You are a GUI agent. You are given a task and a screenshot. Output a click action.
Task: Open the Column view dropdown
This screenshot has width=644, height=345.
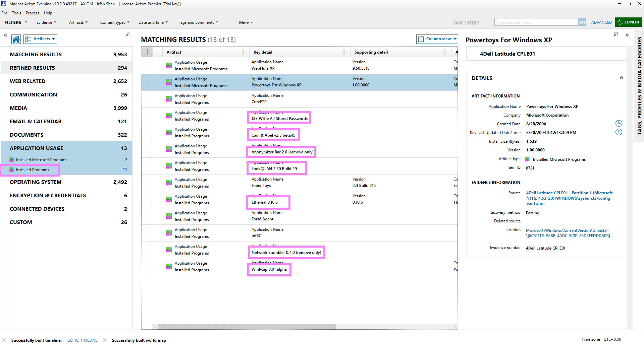click(437, 39)
